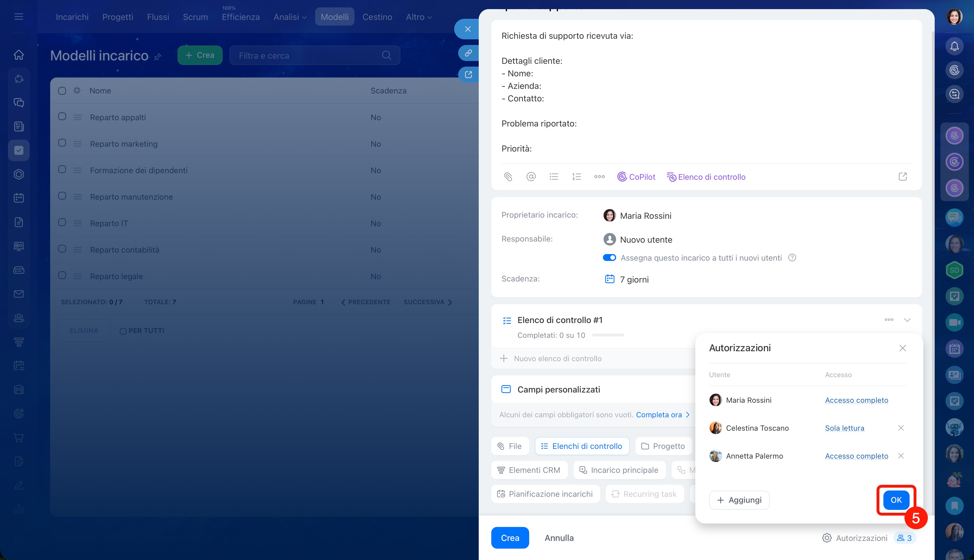Open CoPilot in the editor toolbar
The image size is (974, 560).
click(x=636, y=177)
